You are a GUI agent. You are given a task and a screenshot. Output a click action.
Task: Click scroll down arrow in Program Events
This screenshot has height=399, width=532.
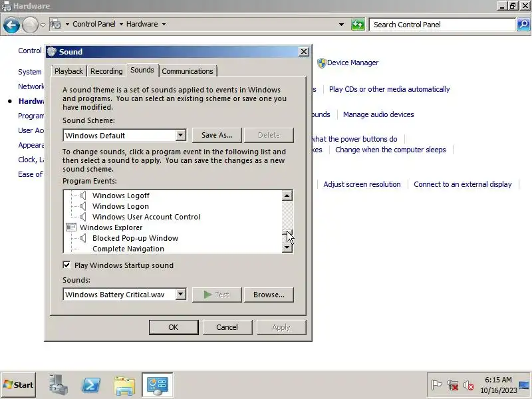click(287, 247)
